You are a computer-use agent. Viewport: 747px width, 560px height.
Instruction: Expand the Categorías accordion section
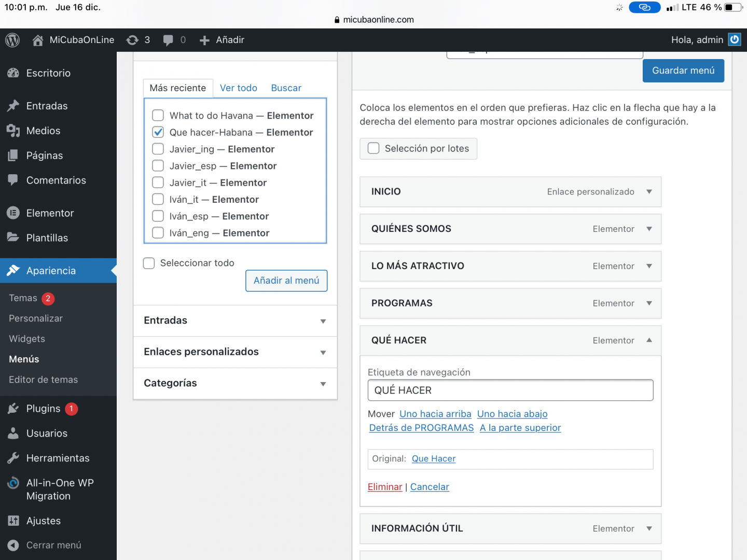point(236,384)
